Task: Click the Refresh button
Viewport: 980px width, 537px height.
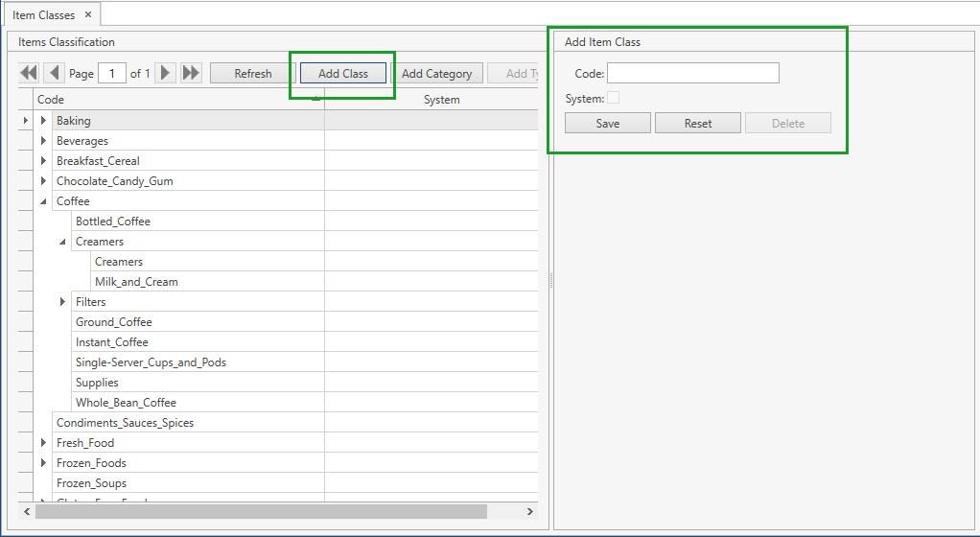Action: pyautogui.click(x=253, y=74)
